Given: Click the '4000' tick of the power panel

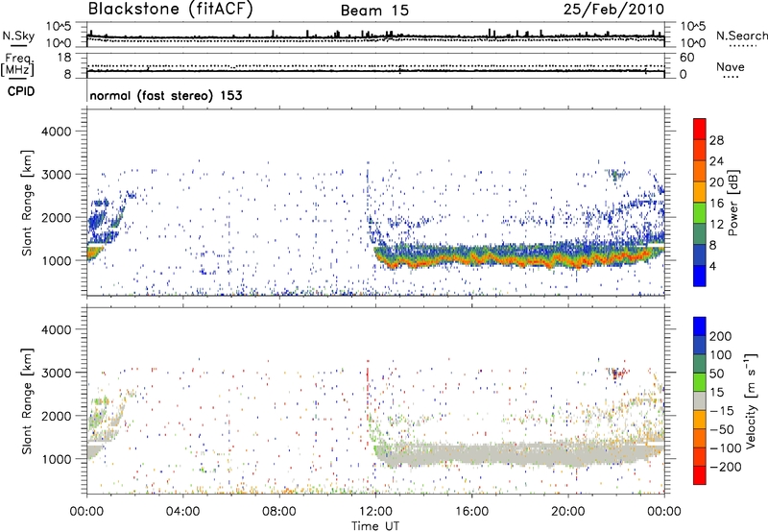Looking at the screenshot, I should [x=56, y=132].
